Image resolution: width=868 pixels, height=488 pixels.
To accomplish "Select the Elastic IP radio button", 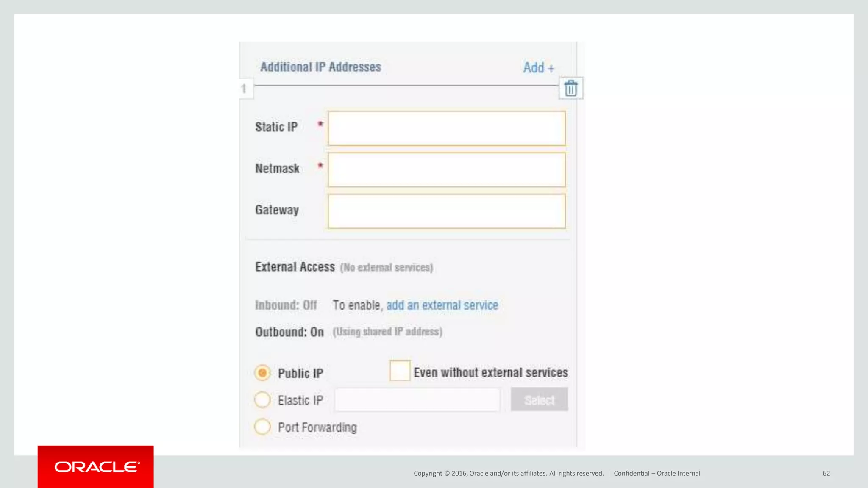I will (x=262, y=399).
